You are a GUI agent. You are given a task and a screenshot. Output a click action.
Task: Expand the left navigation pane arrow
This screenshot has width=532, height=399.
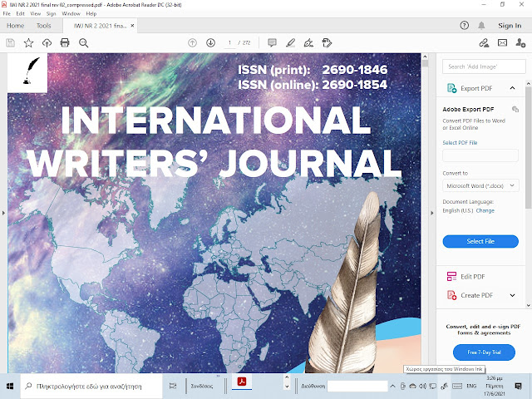coord(3,213)
